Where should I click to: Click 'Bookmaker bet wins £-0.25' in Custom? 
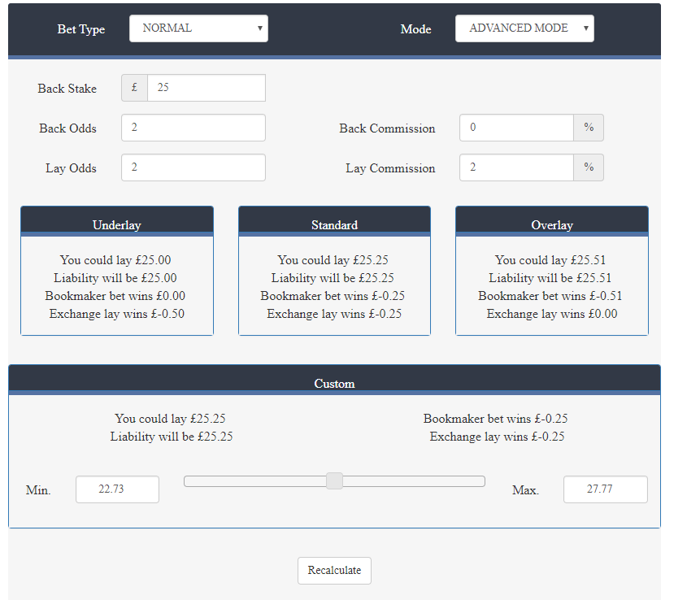tap(496, 419)
